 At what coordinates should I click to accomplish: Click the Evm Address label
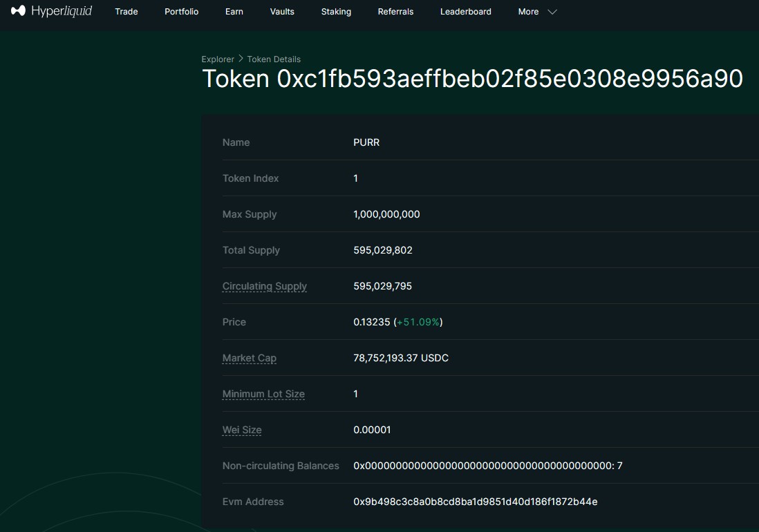pyautogui.click(x=253, y=502)
